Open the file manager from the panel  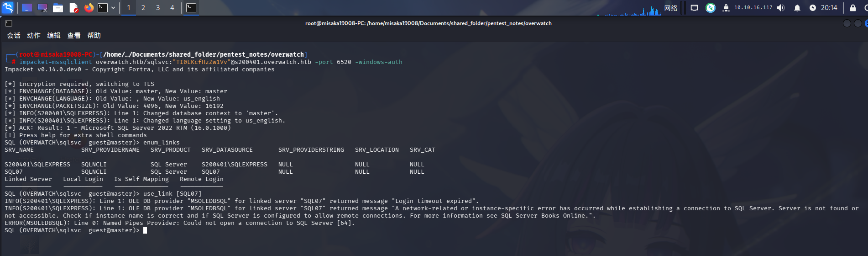click(58, 8)
